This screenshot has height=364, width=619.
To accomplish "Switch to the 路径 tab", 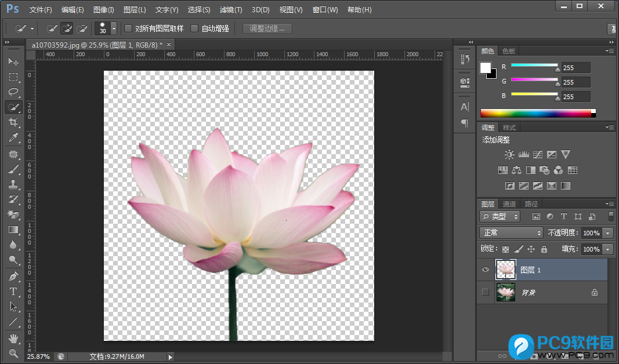I will click(531, 204).
